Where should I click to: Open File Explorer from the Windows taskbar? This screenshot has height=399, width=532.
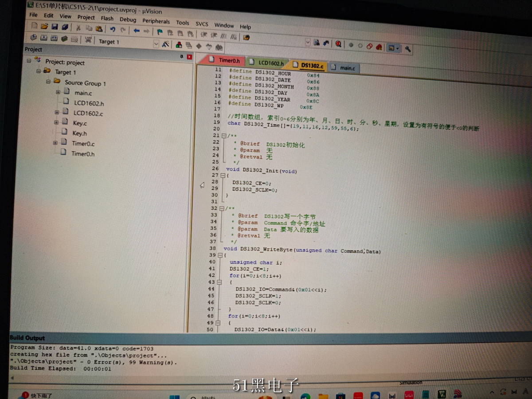323,396
